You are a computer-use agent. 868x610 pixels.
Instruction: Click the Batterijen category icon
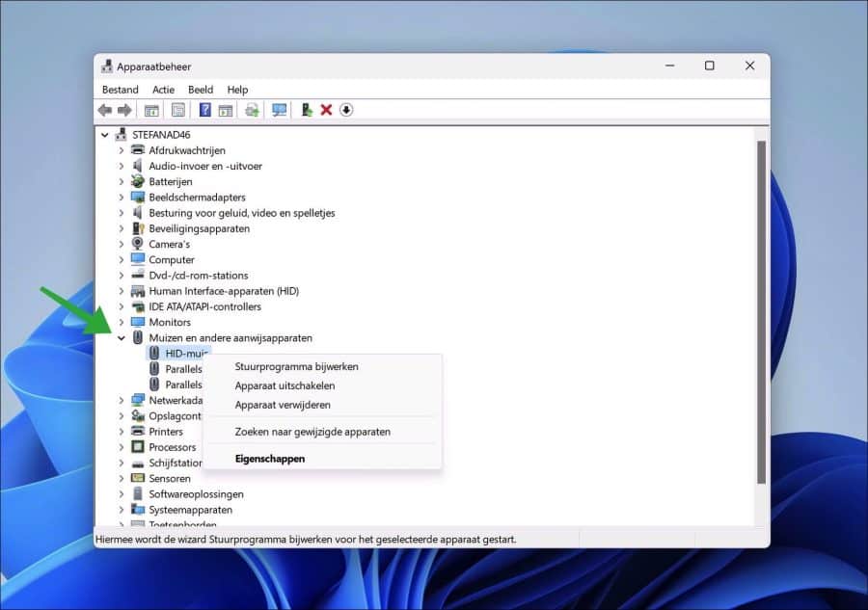tap(138, 181)
